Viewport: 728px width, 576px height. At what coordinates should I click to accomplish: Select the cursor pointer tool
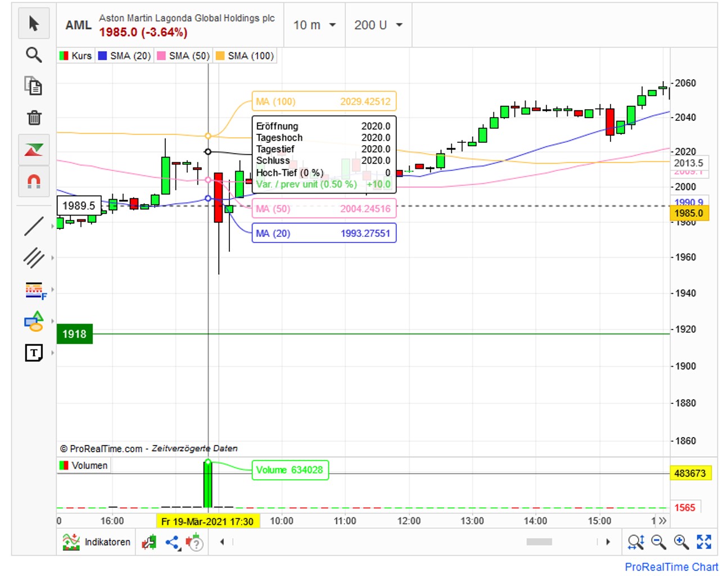[34, 24]
